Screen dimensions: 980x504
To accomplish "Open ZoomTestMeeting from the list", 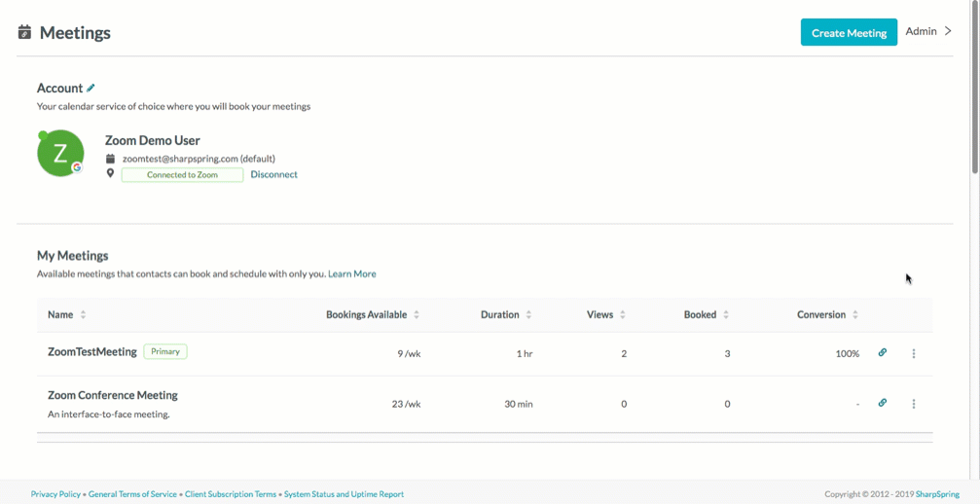I will 92,351.
